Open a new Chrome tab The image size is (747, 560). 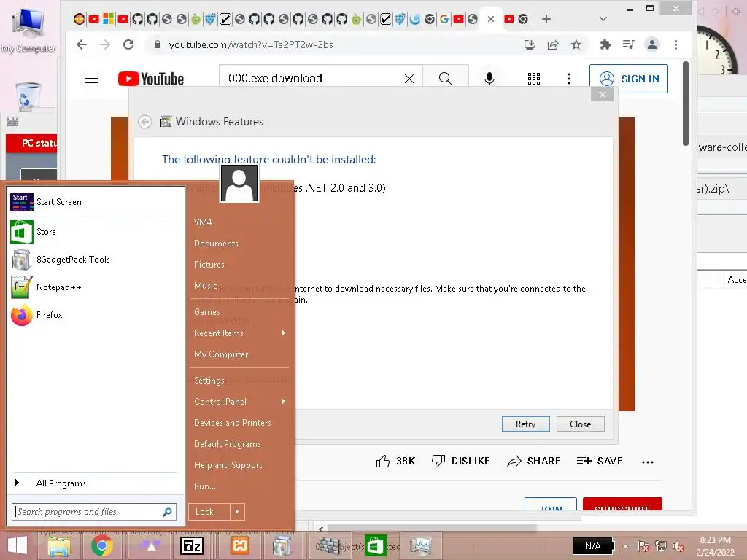point(546,19)
